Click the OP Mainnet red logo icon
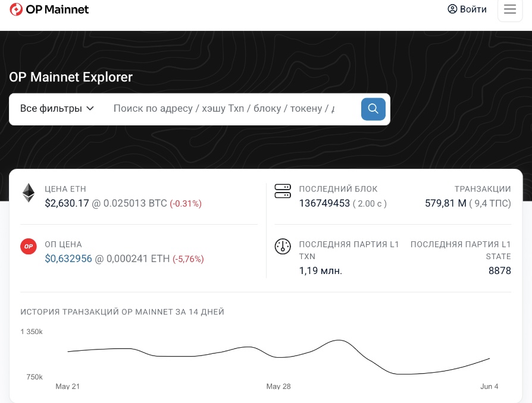 [x=16, y=10]
